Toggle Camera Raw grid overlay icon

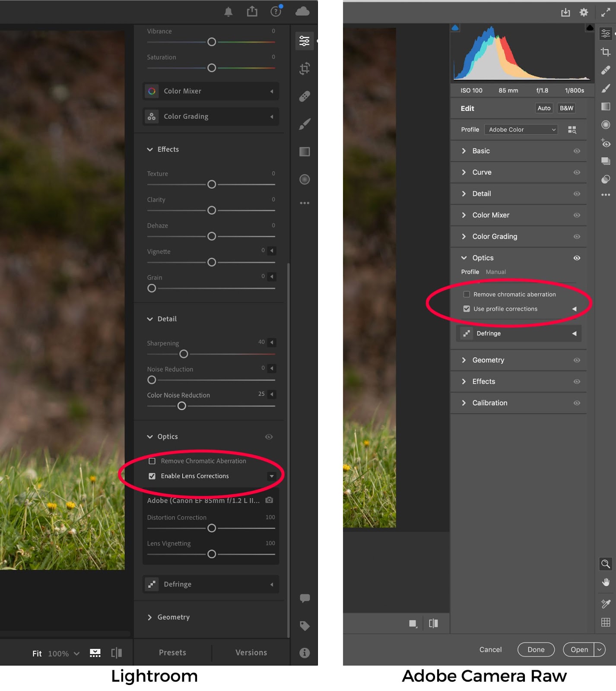(x=606, y=622)
